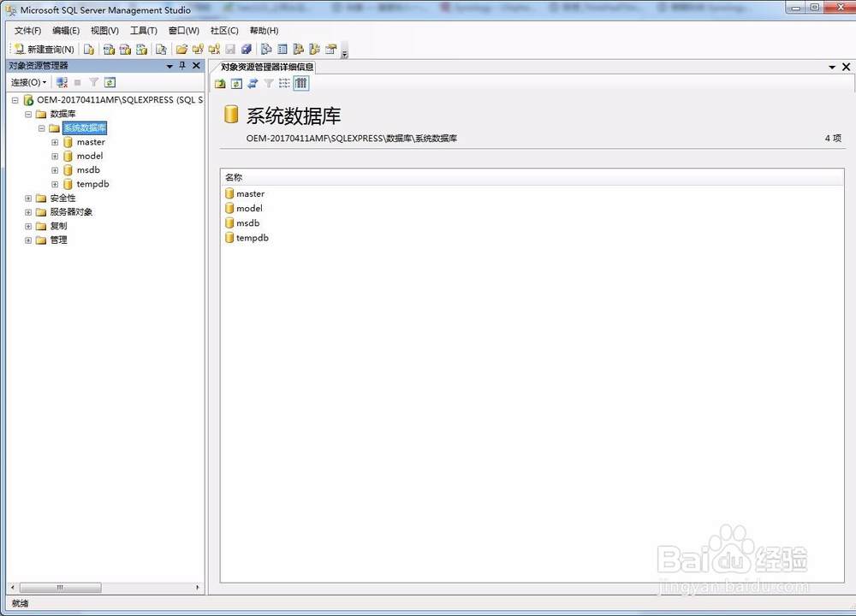
Task: Open the 视图(V) menu
Action: 104,31
